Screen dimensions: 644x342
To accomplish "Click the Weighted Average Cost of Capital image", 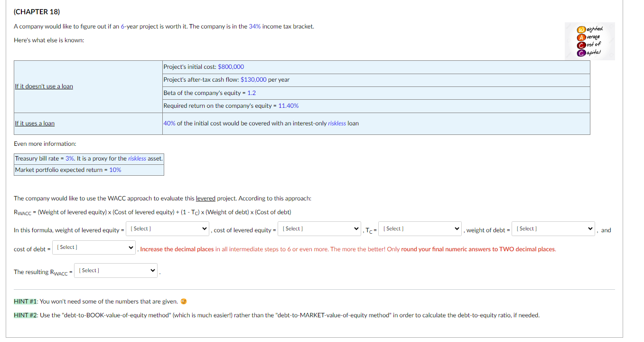I will pyautogui.click(x=589, y=41).
